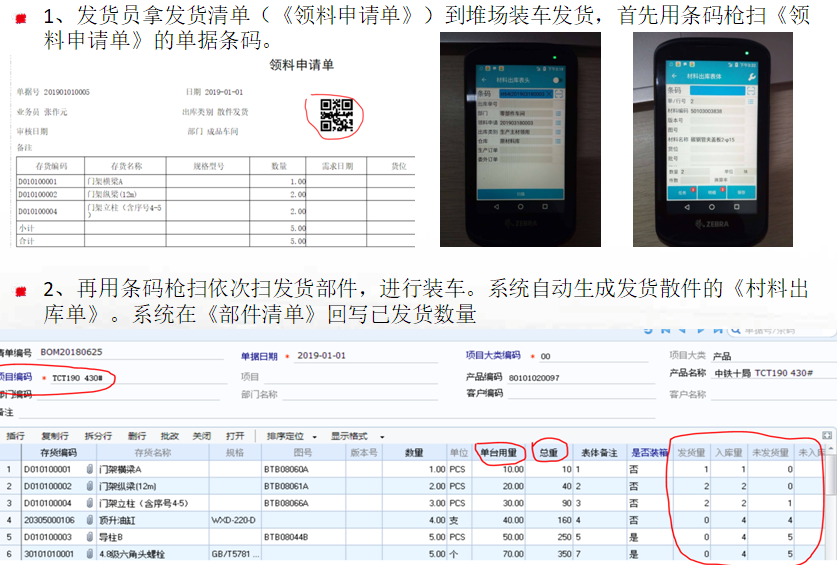Click the 单台用量 column header
The height and width of the screenshot is (565, 837).
(499, 452)
